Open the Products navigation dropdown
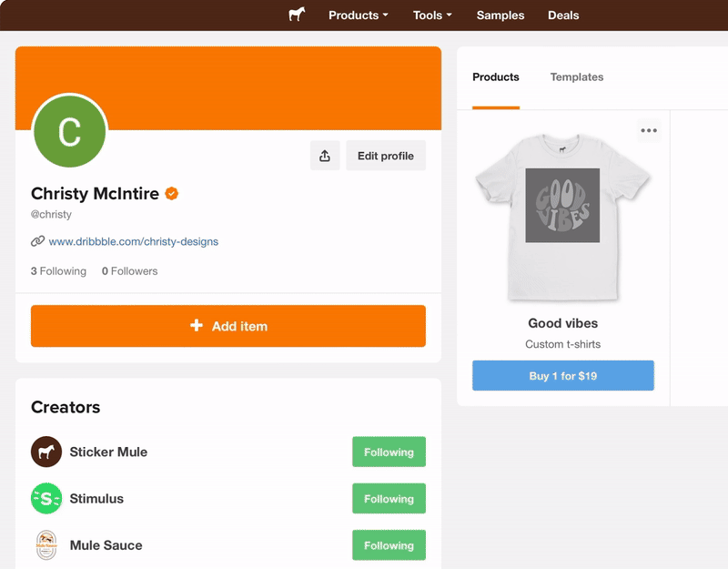 (x=358, y=15)
